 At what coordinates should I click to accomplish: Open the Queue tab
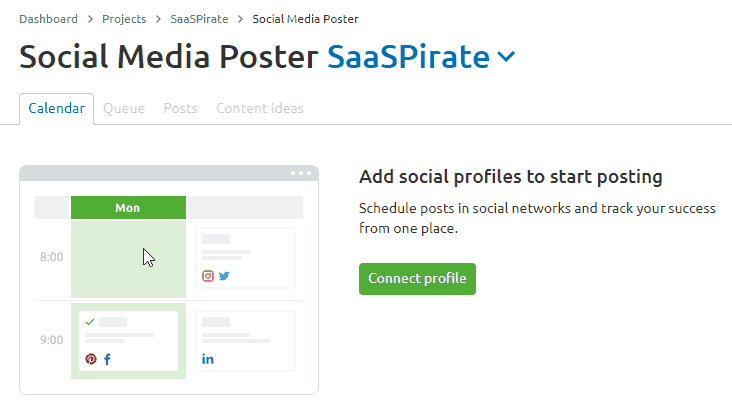[124, 109]
